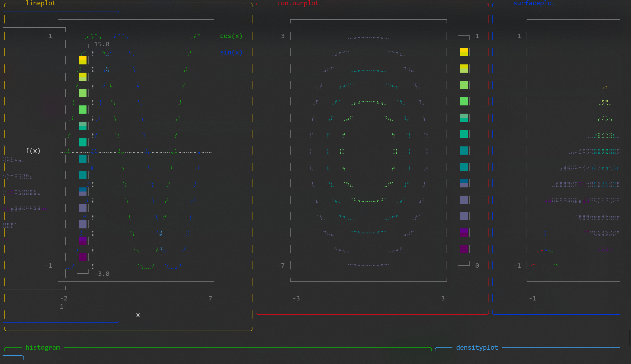Click the -3.0 colorbar minimum label
The height and width of the screenshot is (364, 631).
pyautogui.click(x=101, y=274)
